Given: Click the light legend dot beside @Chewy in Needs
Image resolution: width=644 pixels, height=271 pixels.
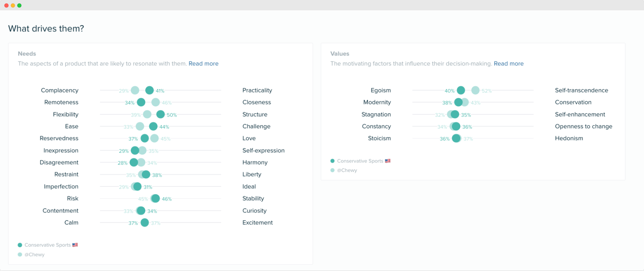Looking at the screenshot, I should tap(20, 255).
